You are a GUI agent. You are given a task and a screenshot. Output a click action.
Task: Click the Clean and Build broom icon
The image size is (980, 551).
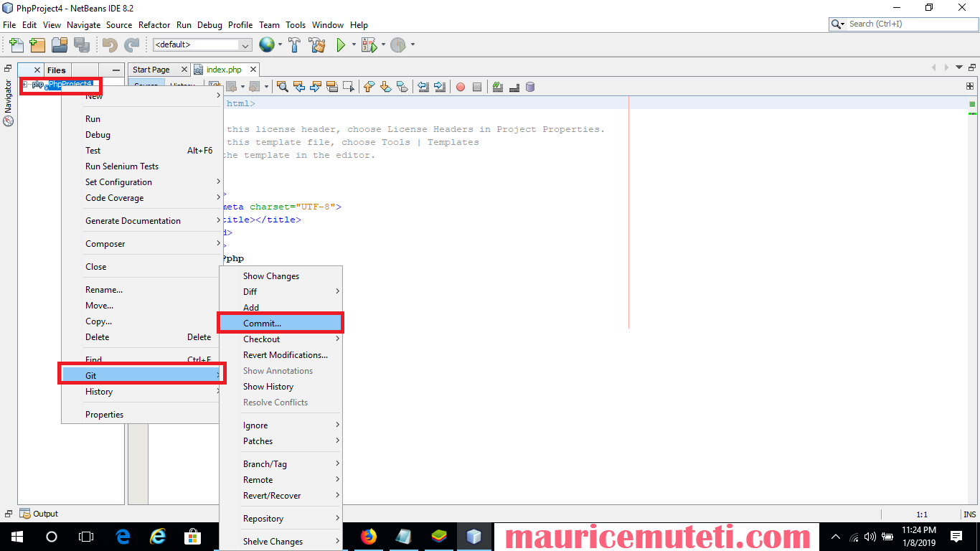pos(317,45)
